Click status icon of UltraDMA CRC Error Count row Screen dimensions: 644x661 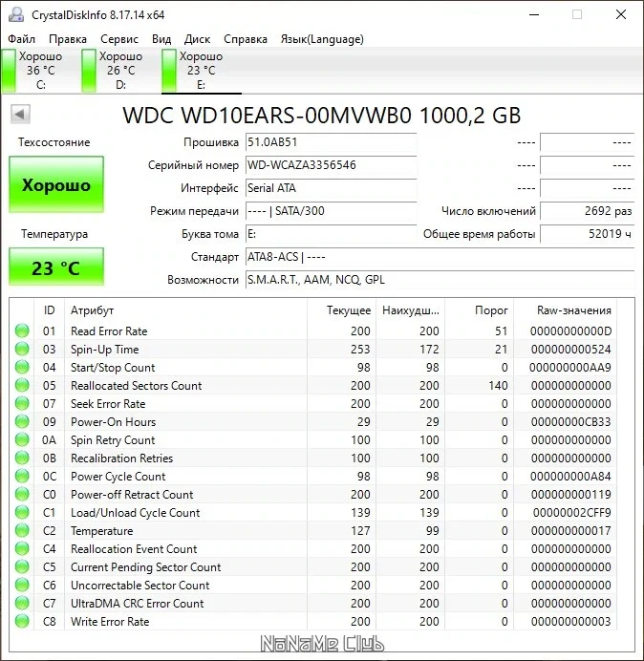tap(22, 603)
